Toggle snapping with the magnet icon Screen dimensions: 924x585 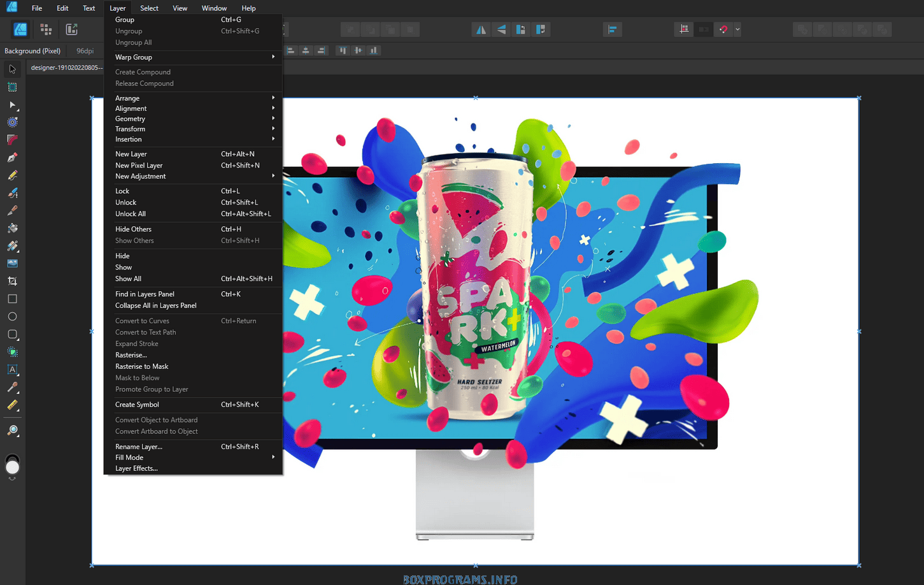[723, 29]
